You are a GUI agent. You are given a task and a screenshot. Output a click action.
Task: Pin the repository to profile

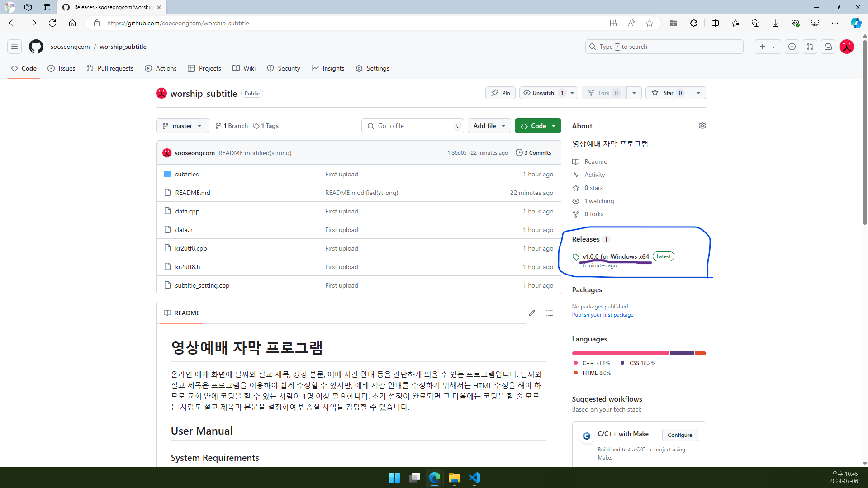point(500,93)
